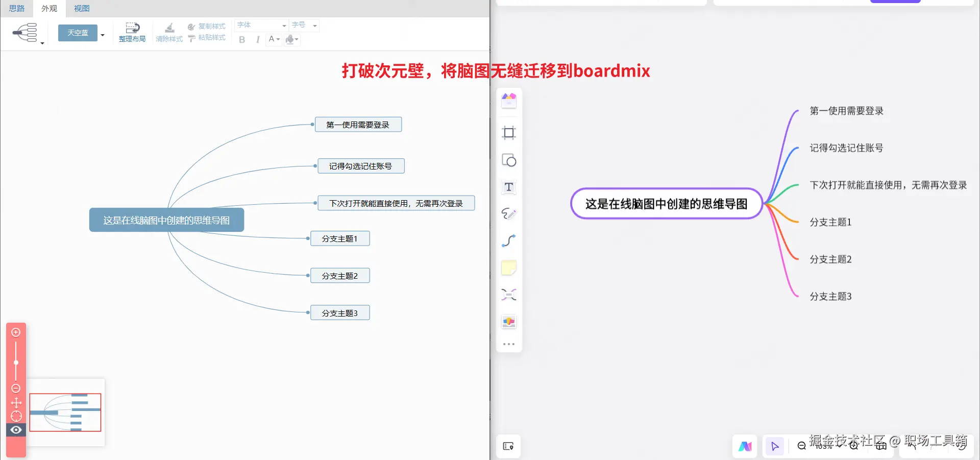Image resolution: width=980 pixels, height=460 pixels.
Task: Select the boardmix pen tool
Action: pos(509,214)
